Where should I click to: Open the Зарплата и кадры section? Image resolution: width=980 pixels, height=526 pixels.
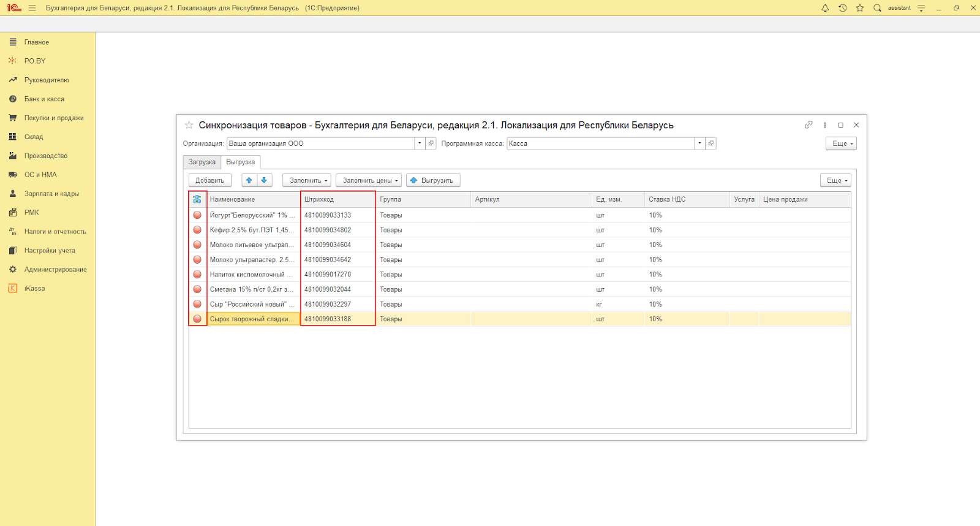51,194
